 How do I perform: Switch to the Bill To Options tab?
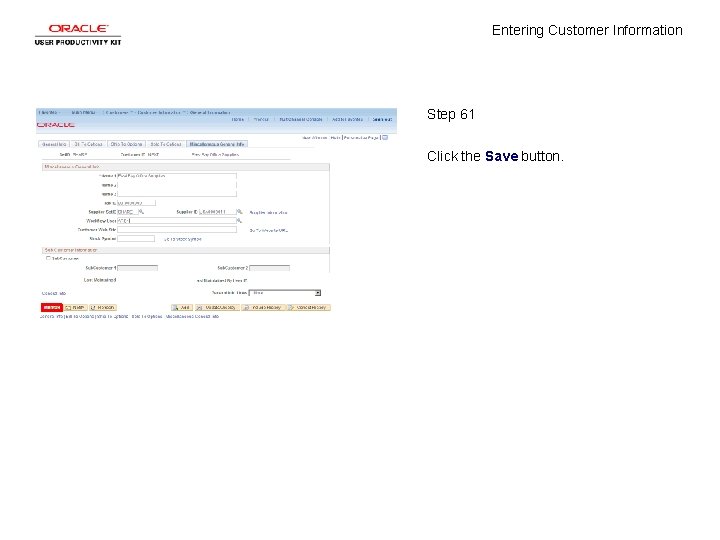(89, 144)
